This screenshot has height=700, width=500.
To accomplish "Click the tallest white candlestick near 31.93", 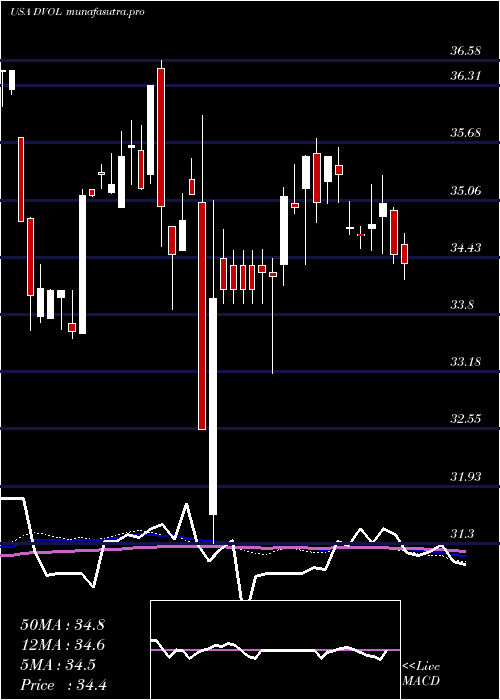I will tap(213, 406).
